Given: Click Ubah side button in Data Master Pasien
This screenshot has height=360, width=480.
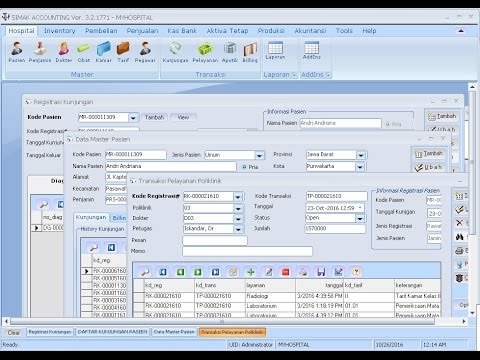Looking at the screenshot, I should pos(429,167).
